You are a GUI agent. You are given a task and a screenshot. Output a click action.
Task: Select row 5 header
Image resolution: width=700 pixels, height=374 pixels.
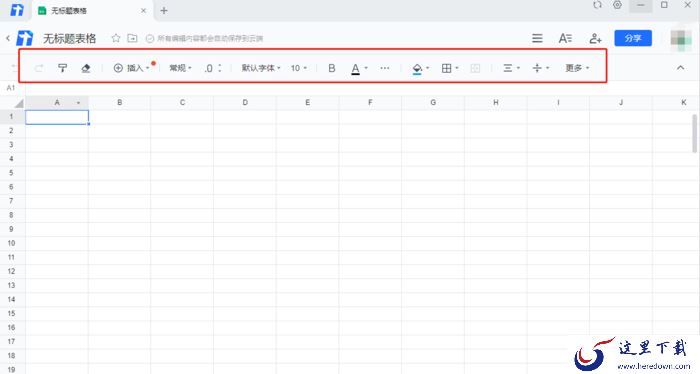(12, 173)
